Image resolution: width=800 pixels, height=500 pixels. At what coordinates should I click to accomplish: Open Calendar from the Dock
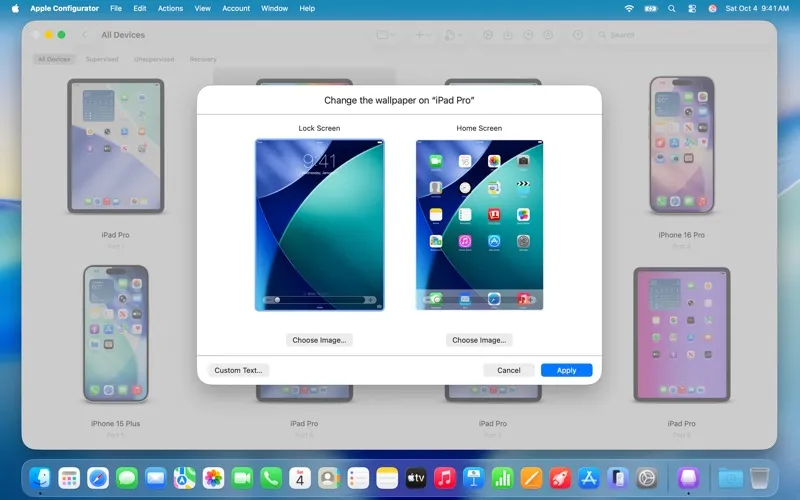tap(300, 479)
